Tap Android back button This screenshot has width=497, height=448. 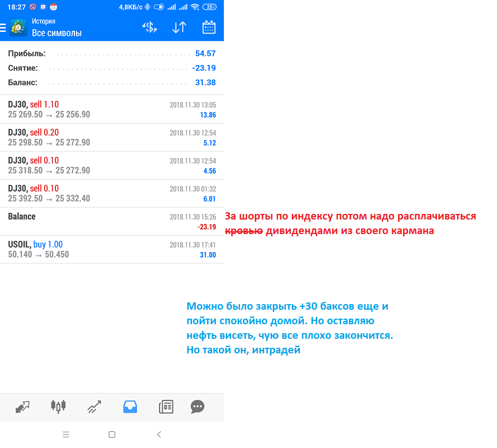pos(159,435)
